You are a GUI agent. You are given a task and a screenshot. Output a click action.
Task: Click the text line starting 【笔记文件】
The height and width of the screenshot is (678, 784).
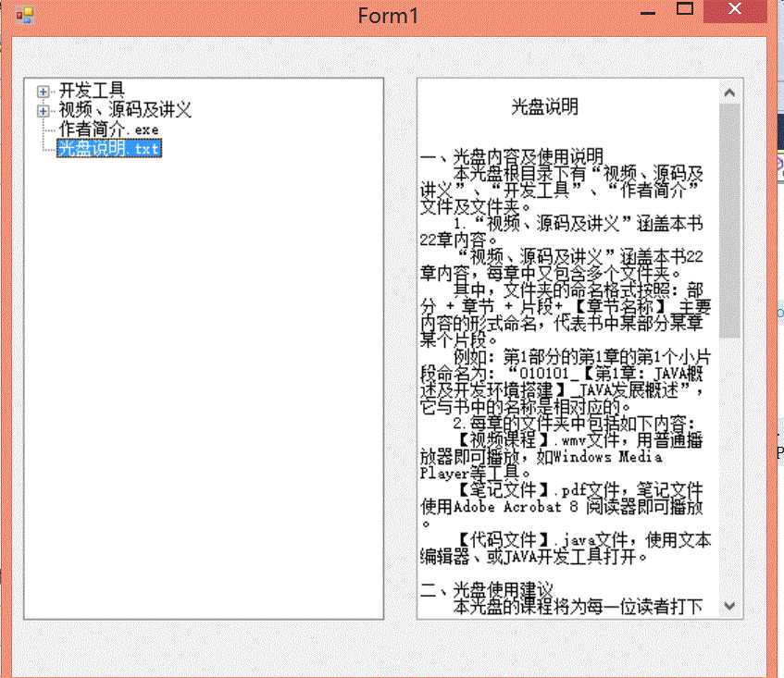coord(579,490)
